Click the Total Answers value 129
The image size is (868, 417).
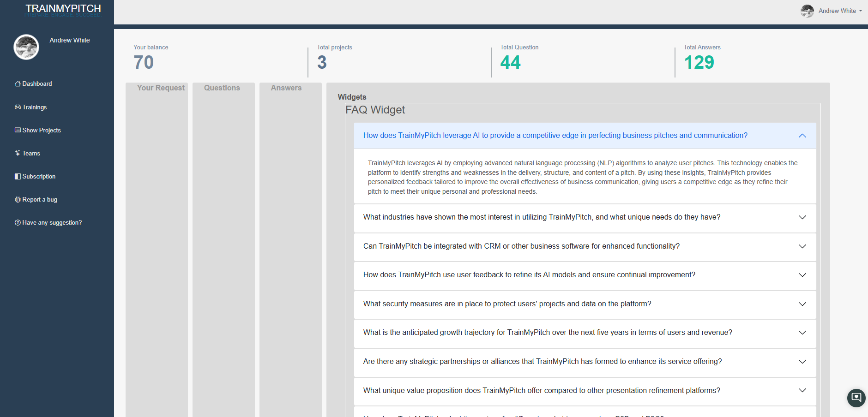click(699, 62)
